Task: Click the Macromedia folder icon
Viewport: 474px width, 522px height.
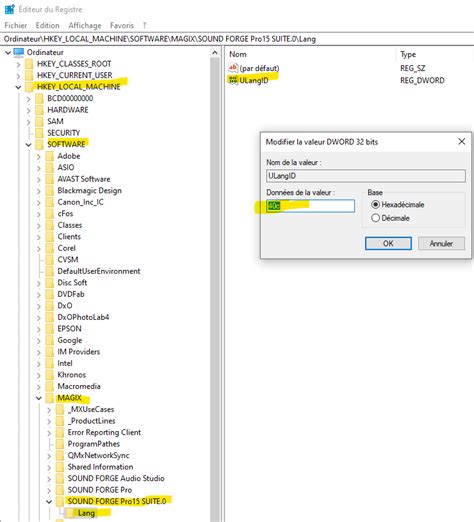Action: [x=50, y=386]
